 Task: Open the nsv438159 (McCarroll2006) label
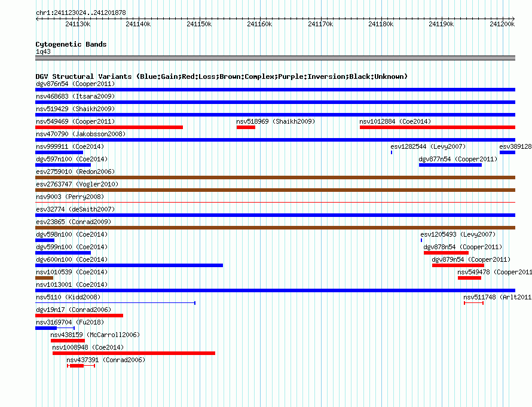tap(95, 335)
